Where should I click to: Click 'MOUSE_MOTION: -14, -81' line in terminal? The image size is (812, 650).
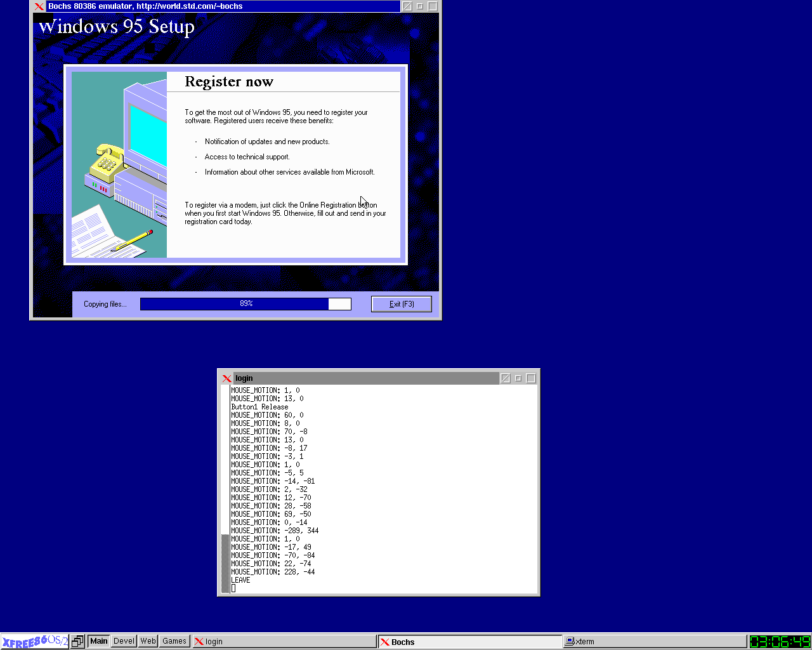pos(273,481)
